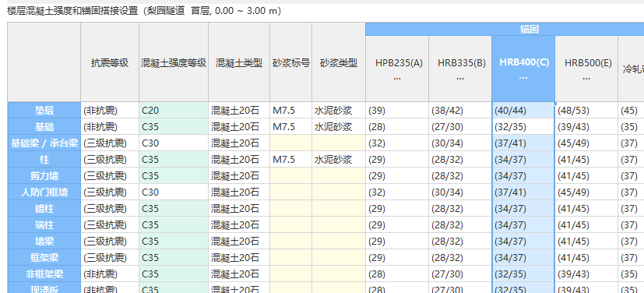
Task: Select the 基础梁 / 承台梁 row header
Action: pos(44,143)
